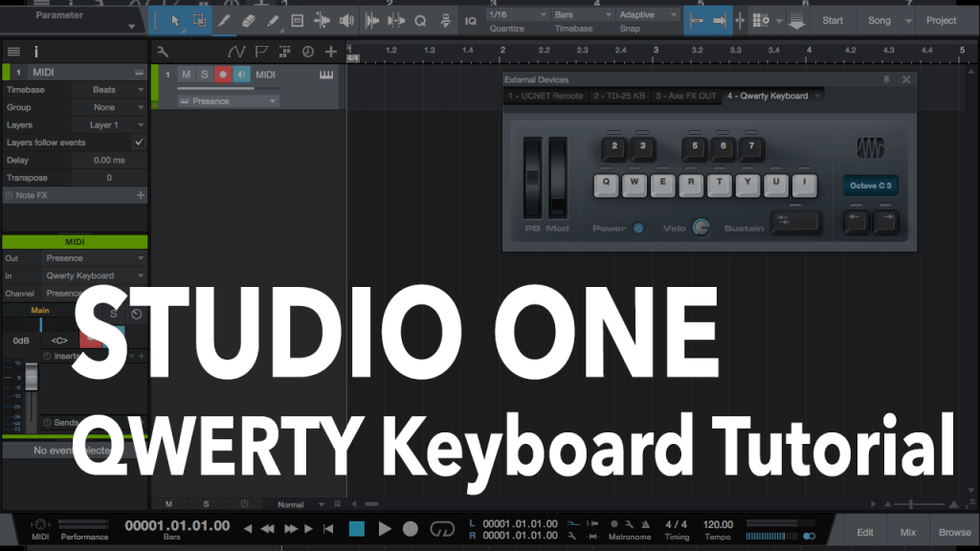The image size is (980, 551).
Task: Switch to the 3 - Axe FX OUT tab
Action: 685,96
